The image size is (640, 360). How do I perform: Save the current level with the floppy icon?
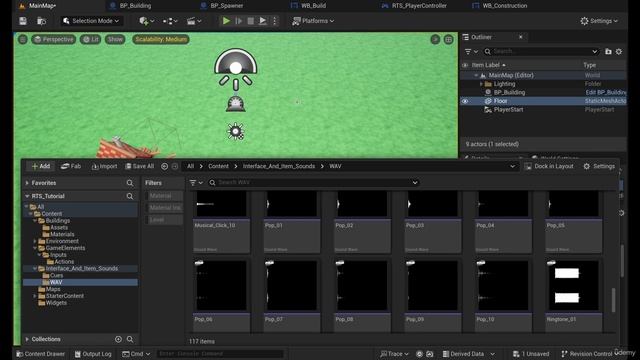[x=23, y=21]
